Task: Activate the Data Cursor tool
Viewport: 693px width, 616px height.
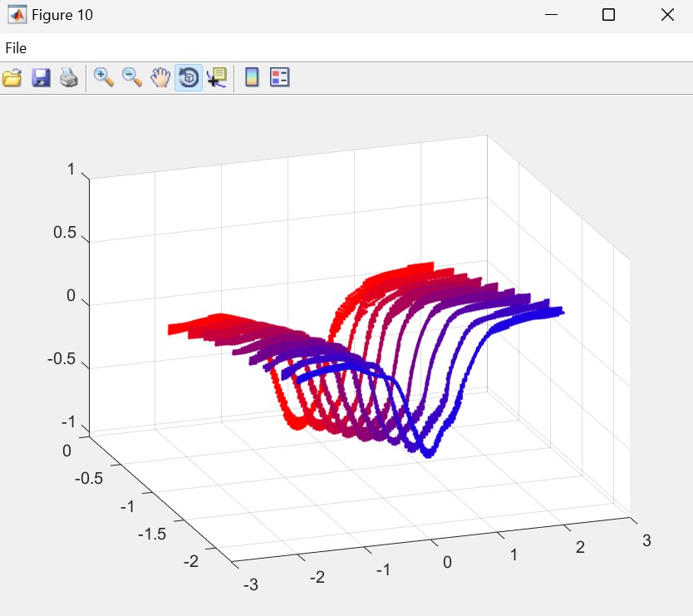Action: coord(216,78)
